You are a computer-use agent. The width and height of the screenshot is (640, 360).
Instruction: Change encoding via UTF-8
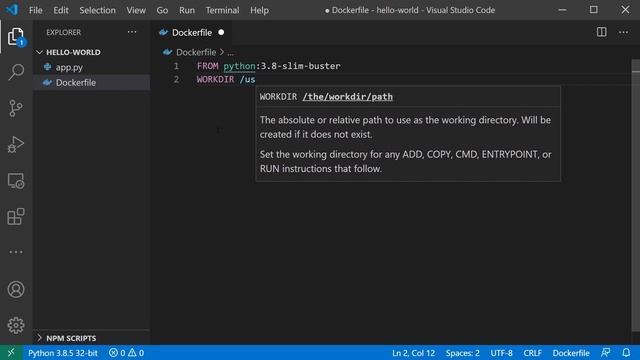[501, 353]
